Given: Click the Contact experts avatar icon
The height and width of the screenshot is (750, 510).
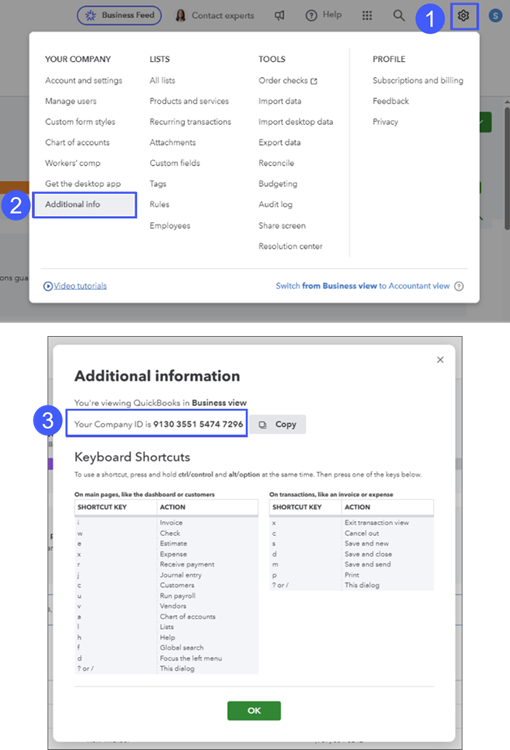Looking at the screenshot, I should pyautogui.click(x=180, y=15).
